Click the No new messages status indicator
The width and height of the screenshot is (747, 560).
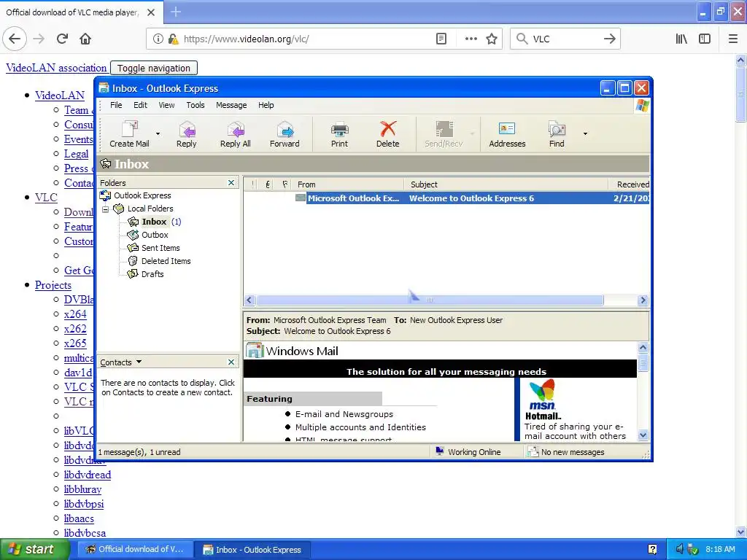pos(566,452)
